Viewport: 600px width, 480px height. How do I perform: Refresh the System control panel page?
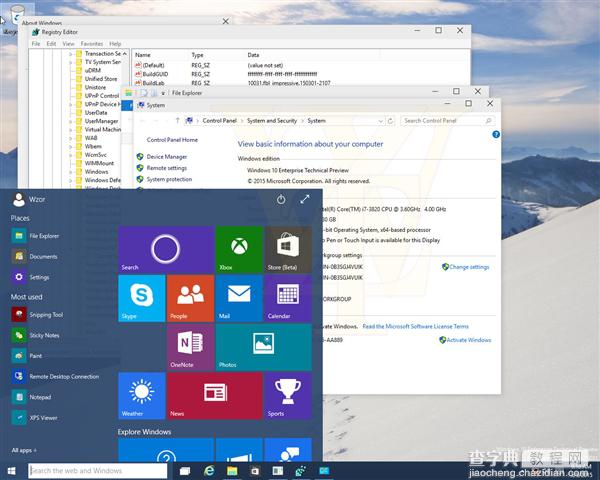tap(390, 121)
